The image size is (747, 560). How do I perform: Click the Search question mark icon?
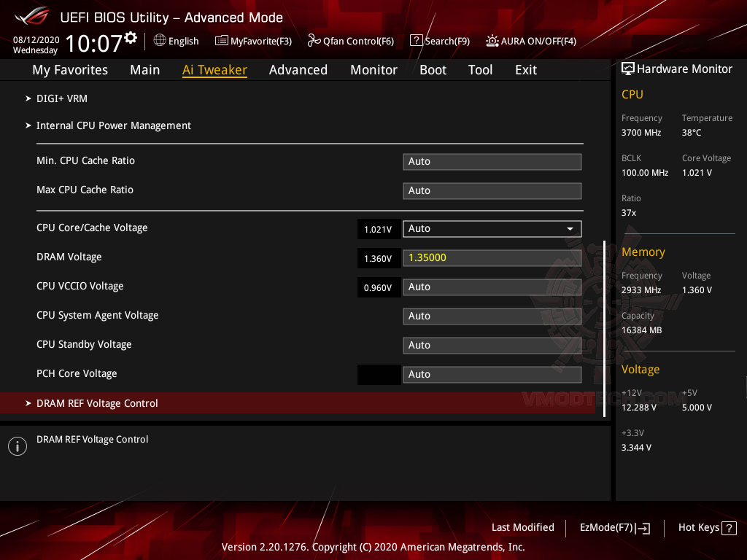point(416,41)
